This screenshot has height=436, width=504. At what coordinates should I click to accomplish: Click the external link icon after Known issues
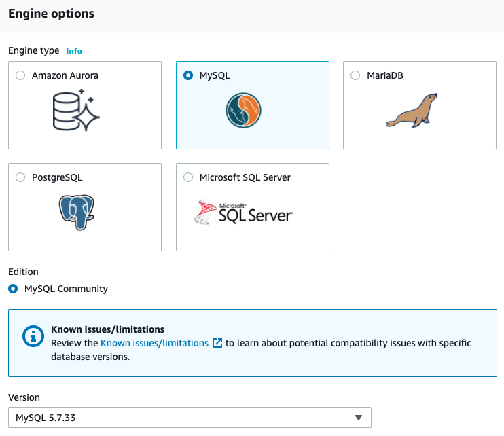pos(217,343)
